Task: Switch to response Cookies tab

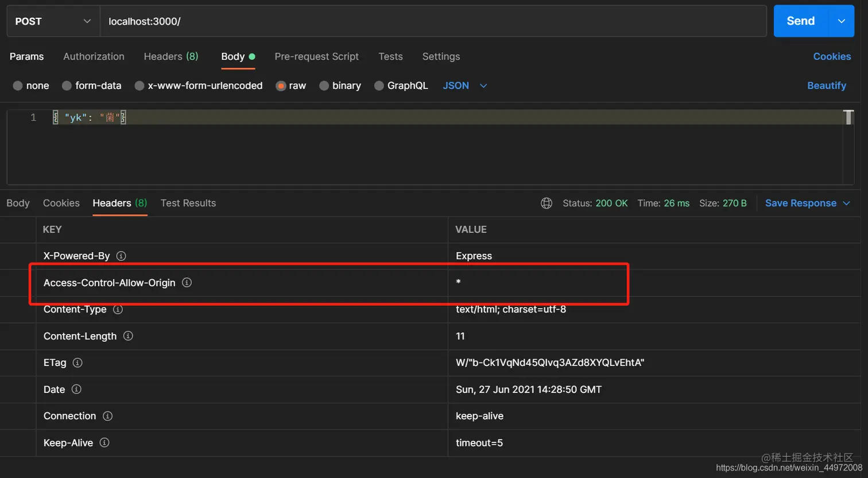Action: click(x=61, y=203)
